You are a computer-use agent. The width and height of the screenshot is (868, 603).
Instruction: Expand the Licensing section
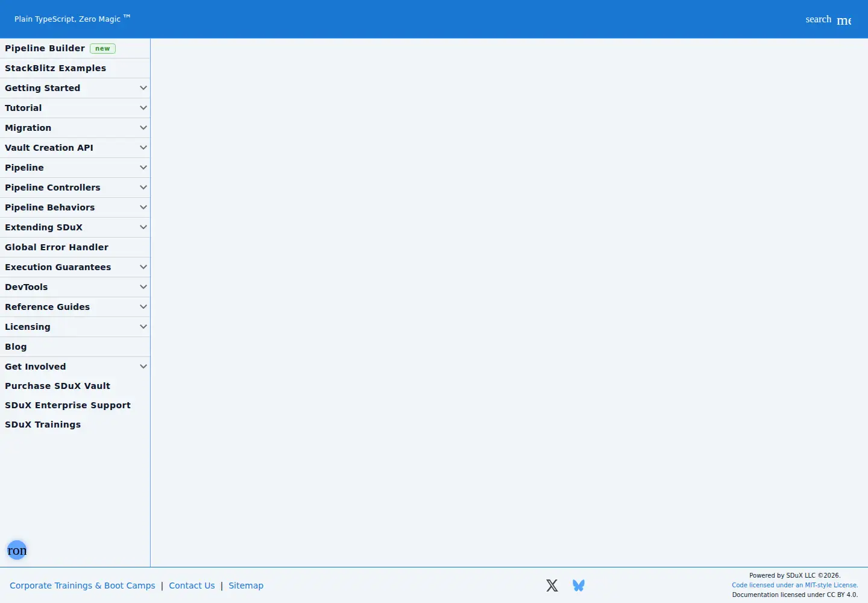coord(75,327)
